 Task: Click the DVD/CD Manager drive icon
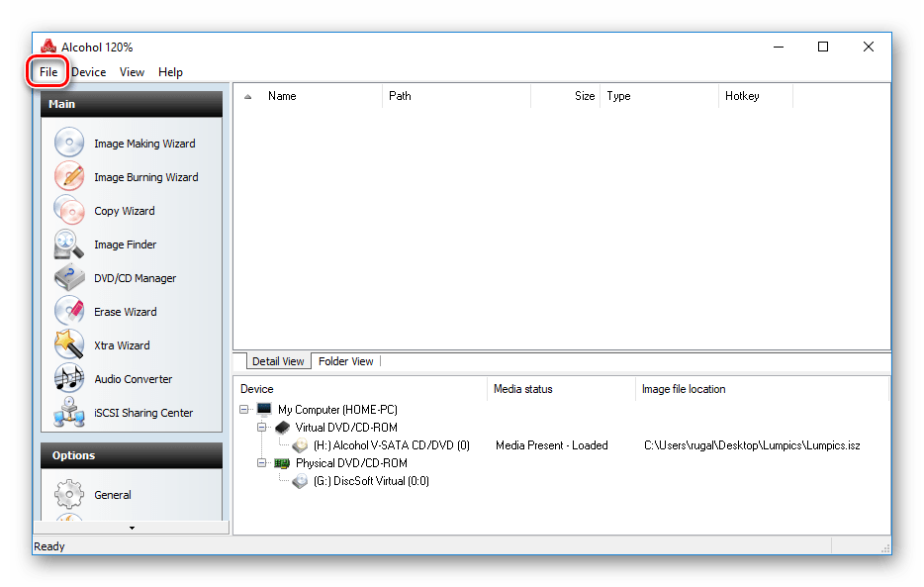point(69,277)
